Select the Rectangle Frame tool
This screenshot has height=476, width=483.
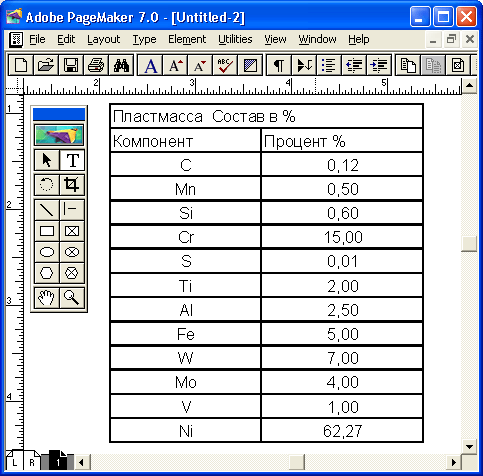(72, 231)
